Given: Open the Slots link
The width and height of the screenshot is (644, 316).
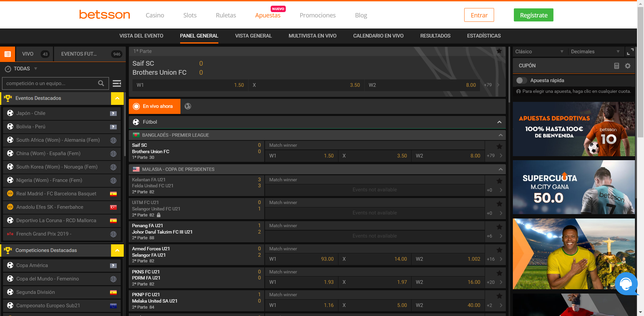Looking at the screenshot, I should click(x=190, y=15).
